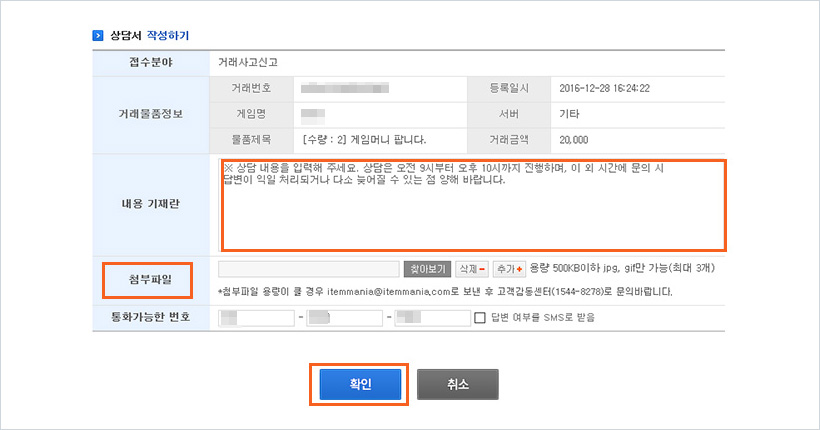Click the attachment file path field
This screenshot has height=430, width=820.
(308, 269)
